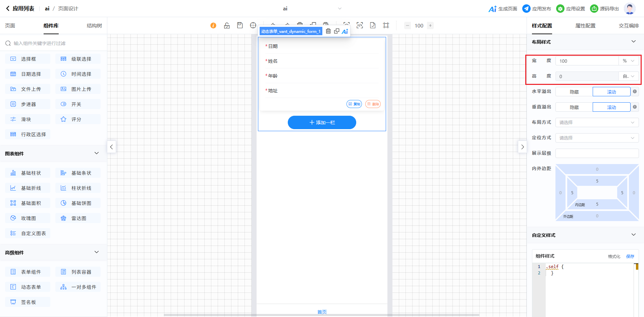Set 水平溢出 to 隐藏
This screenshot has width=644, height=317.
[574, 92]
